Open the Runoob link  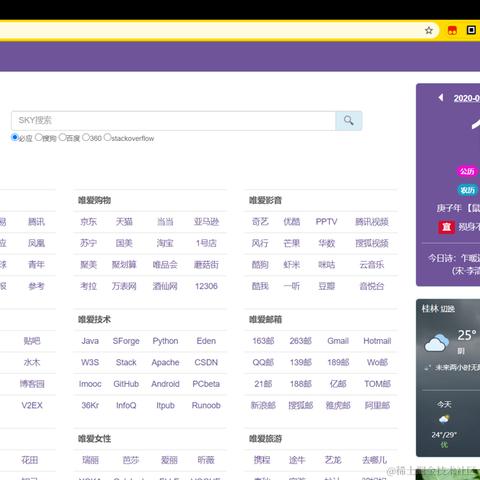pos(206,405)
